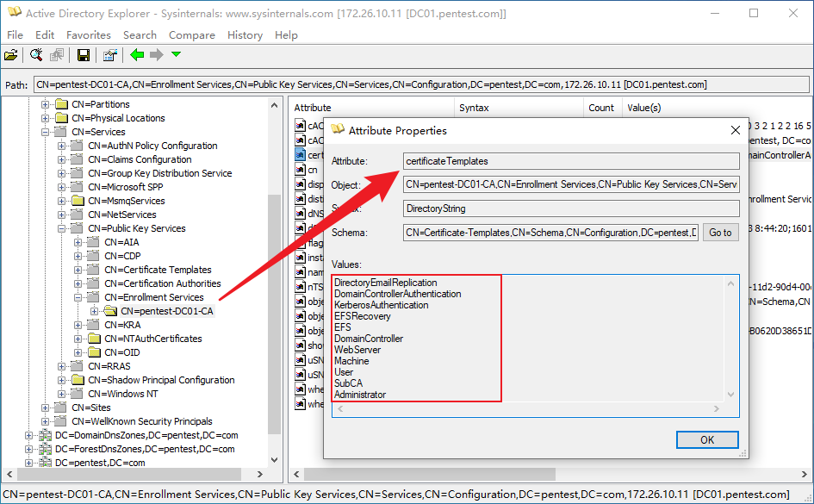Collapse the CN=Services node
Image resolution: width=814 pixels, height=504 pixels.
[45, 132]
